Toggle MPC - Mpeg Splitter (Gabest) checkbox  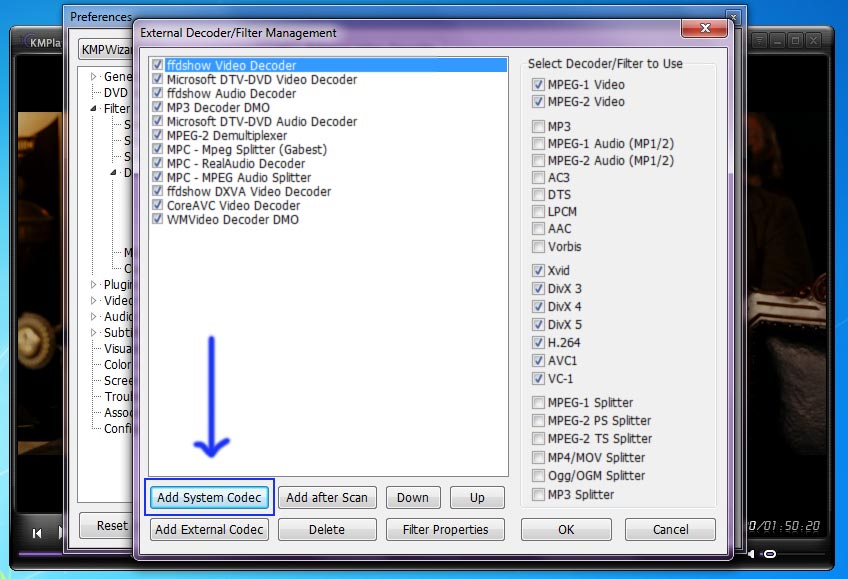pyautogui.click(x=157, y=149)
